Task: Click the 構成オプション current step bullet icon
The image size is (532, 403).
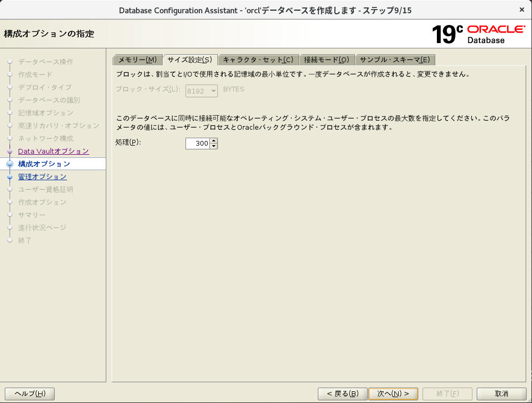Action: click(x=10, y=164)
